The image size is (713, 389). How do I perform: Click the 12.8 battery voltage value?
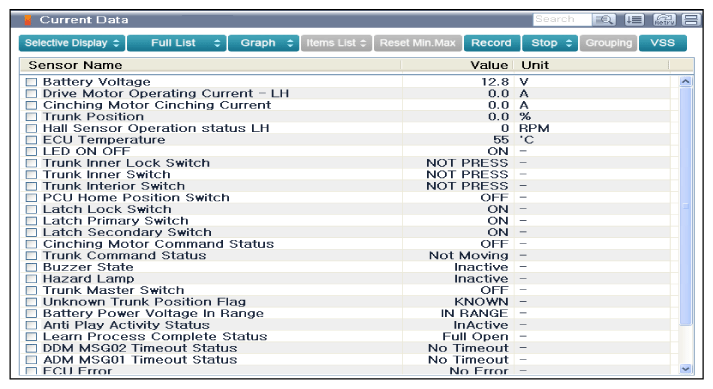[495, 82]
